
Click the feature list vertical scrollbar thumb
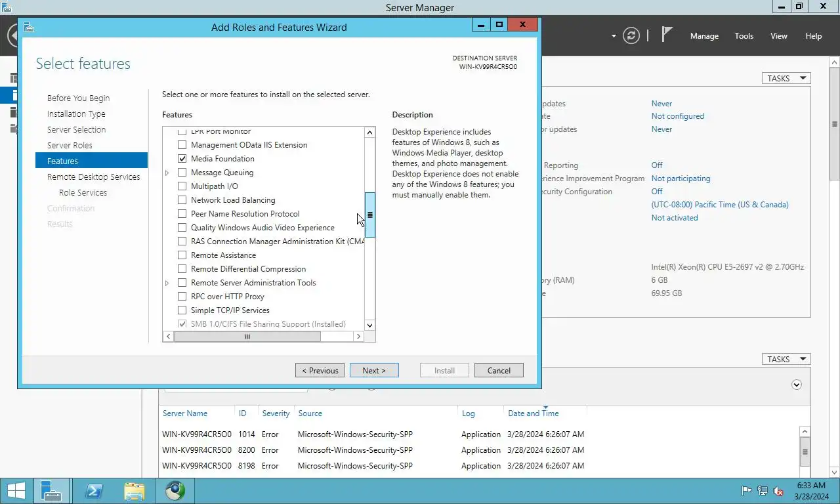[369, 215]
